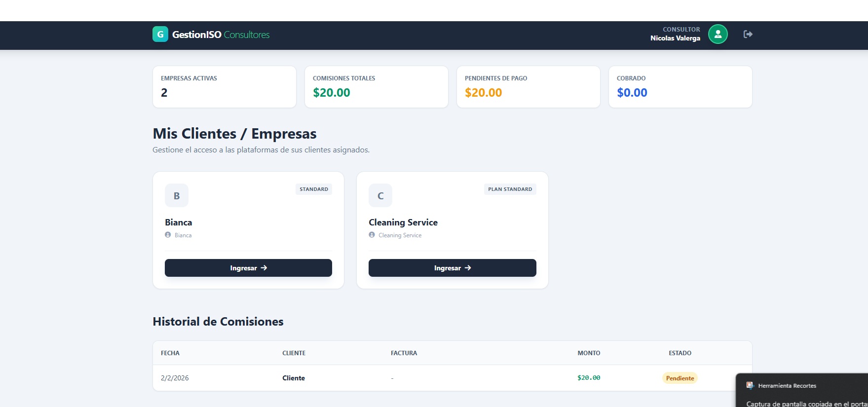Screen dimensions: 868x407
Task: Click the Snipping Tool notification icon
Action: [750, 386]
